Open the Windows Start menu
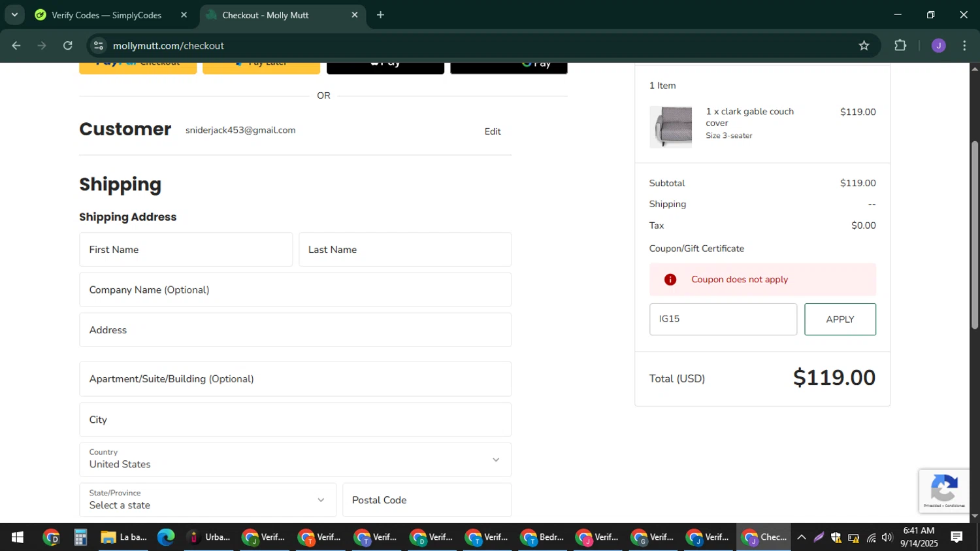Viewport: 980px width, 551px height. pyautogui.click(x=18, y=537)
